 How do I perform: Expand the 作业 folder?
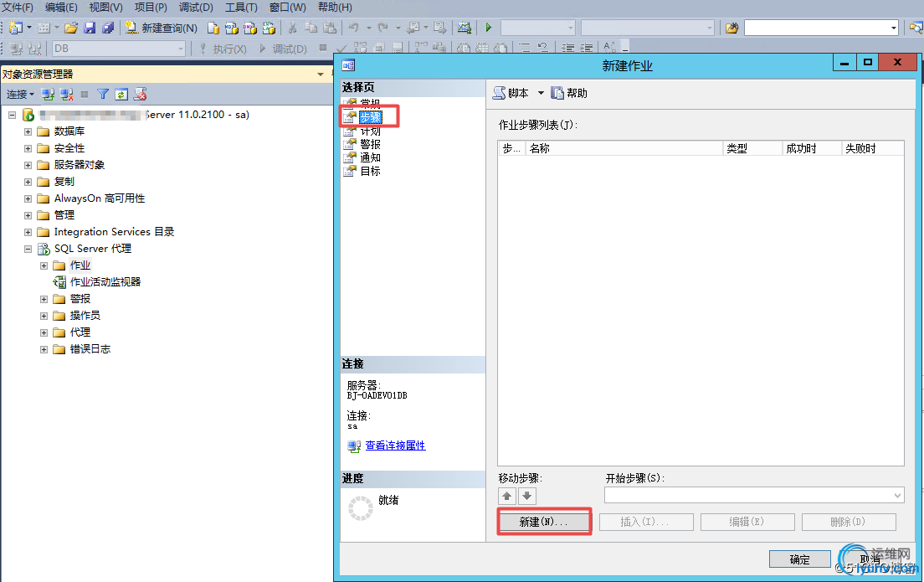click(x=44, y=266)
